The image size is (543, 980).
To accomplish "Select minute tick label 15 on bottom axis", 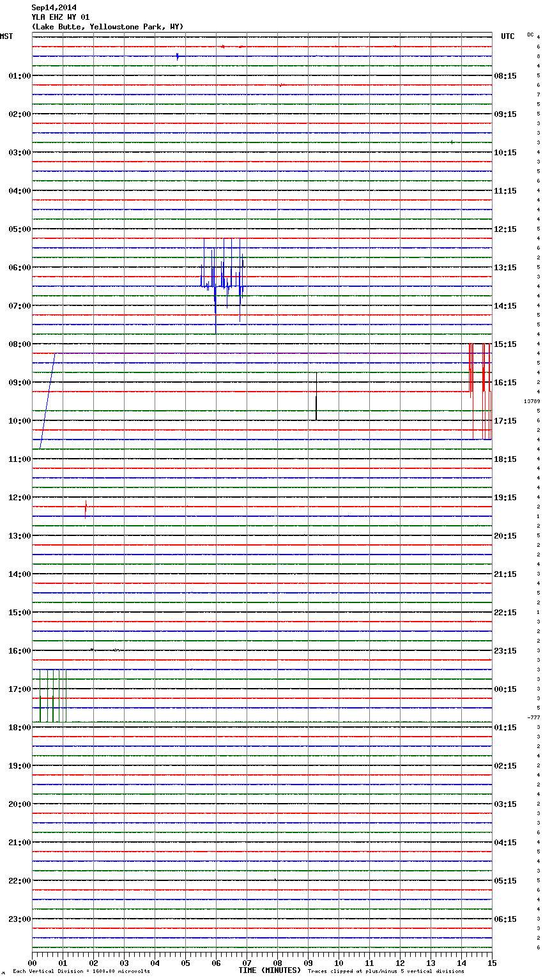I will pyautogui.click(x=492, y=963).
